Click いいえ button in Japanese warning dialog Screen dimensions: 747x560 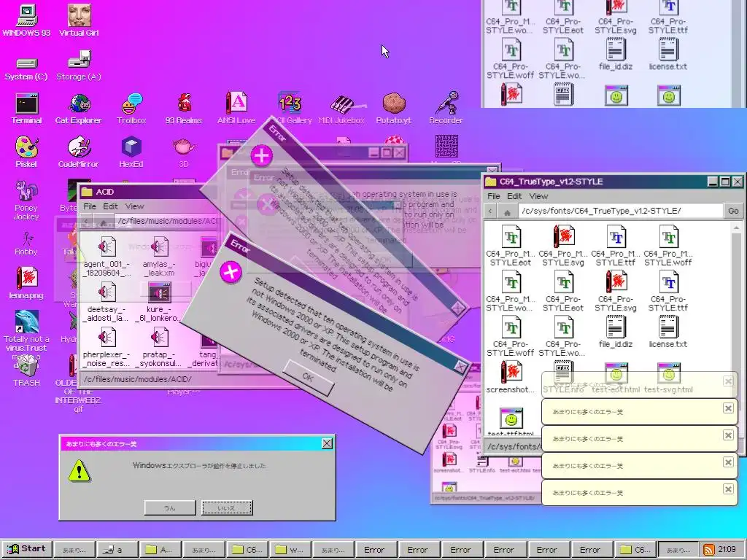(x=227, y=507)
